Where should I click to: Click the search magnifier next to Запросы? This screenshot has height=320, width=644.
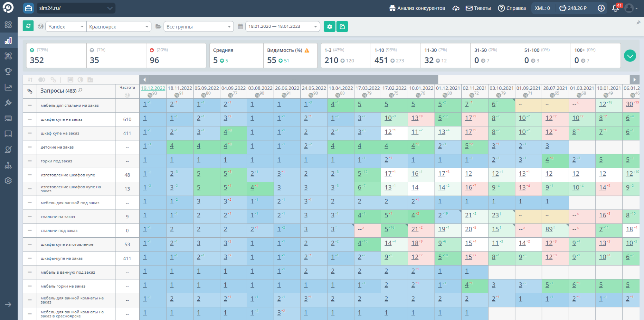80,90
